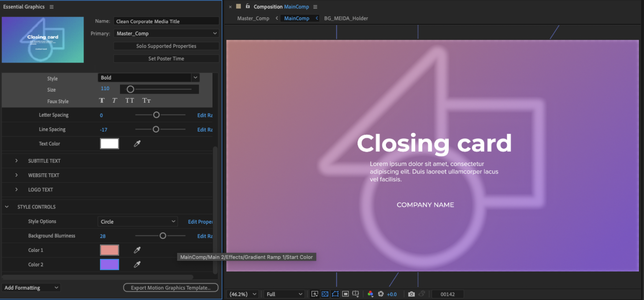Expand the SUBTITLE TEXT group
The height and width of the screenshot is (300, 644).
coord(17,161)
